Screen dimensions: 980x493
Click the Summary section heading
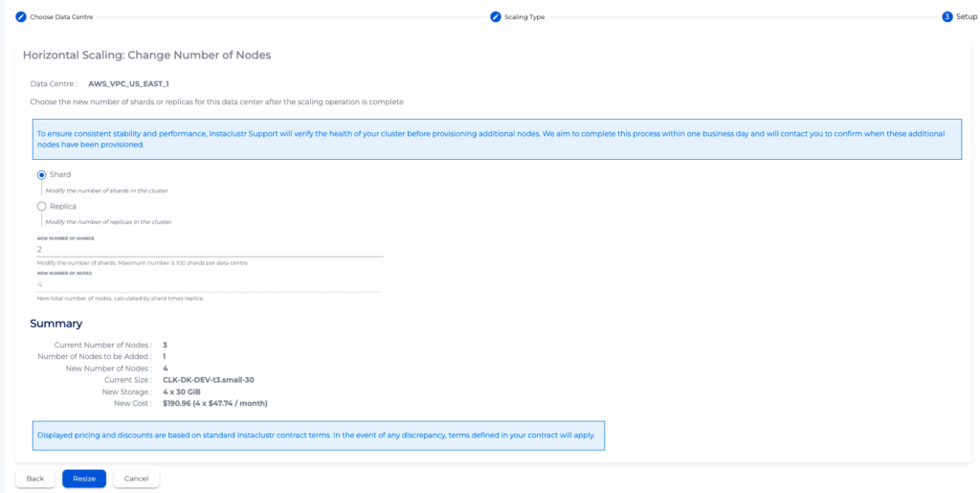pos(56,324)
